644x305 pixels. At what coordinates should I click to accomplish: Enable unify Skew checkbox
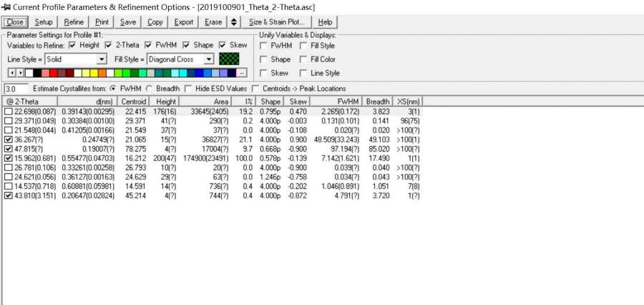pyautogui.click(x=263, y=73)
